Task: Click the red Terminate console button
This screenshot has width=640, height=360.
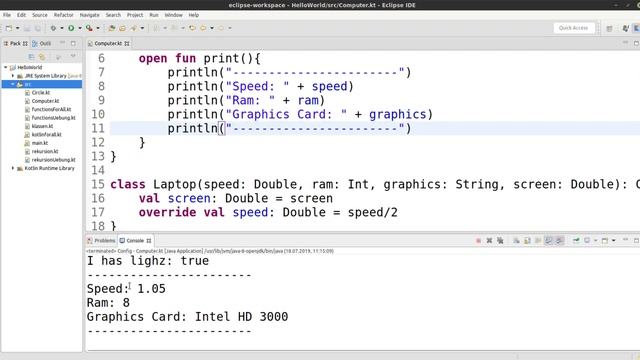Action: [x=478, y=241]
